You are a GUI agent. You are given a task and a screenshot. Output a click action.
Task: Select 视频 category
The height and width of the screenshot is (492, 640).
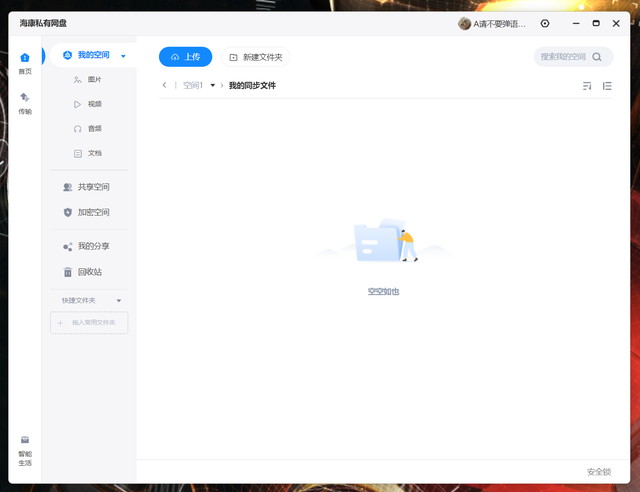point(87,104)
